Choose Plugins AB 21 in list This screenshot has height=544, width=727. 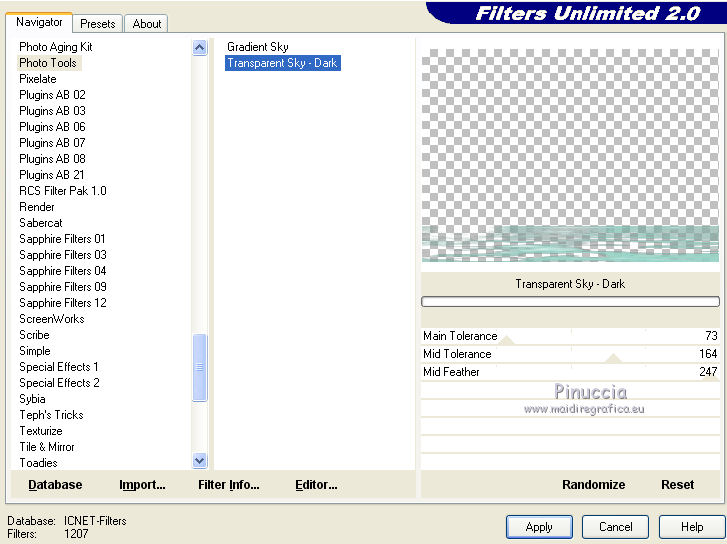pos(52,175)
